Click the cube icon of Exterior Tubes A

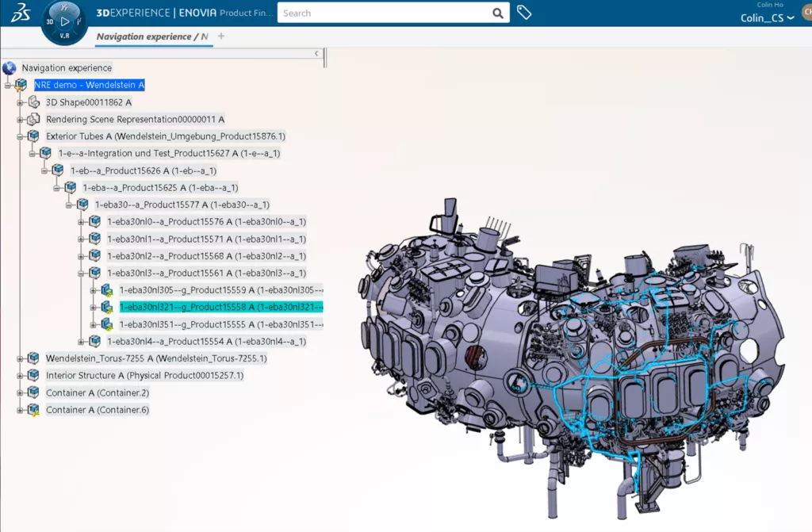coord(33,136)
